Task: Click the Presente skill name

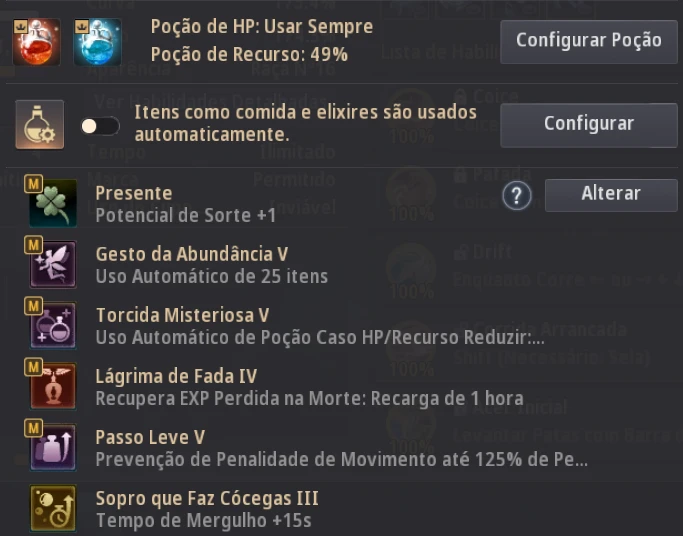Action: [134, 193]
